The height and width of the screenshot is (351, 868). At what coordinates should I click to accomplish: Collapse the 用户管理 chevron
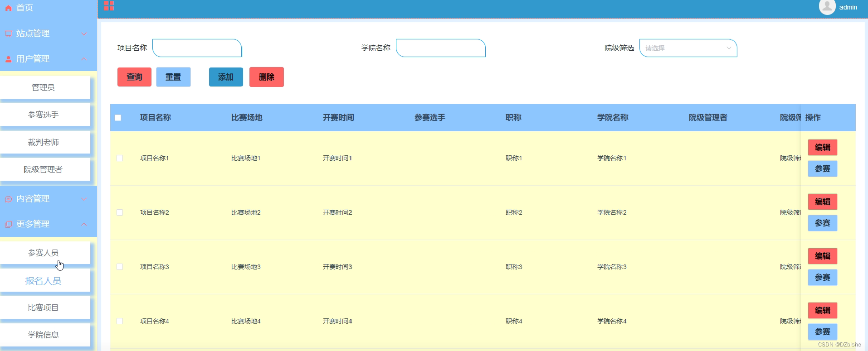click(x=84, y=59)
